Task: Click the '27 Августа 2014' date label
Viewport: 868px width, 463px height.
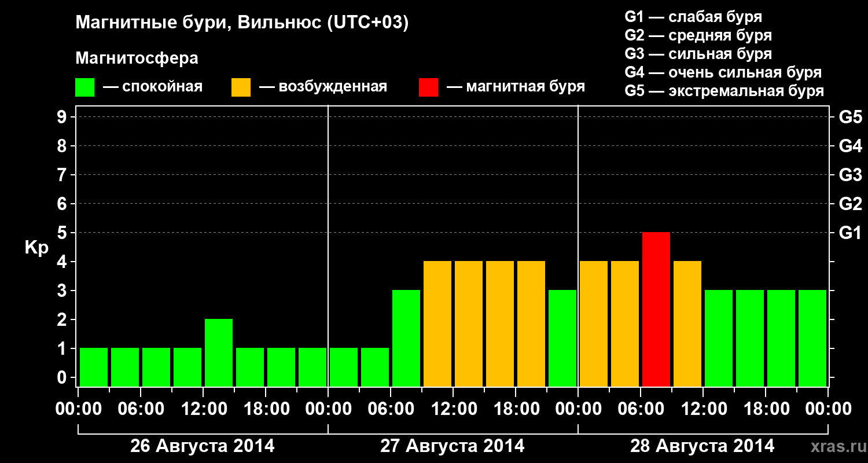Action: [453, 446]
